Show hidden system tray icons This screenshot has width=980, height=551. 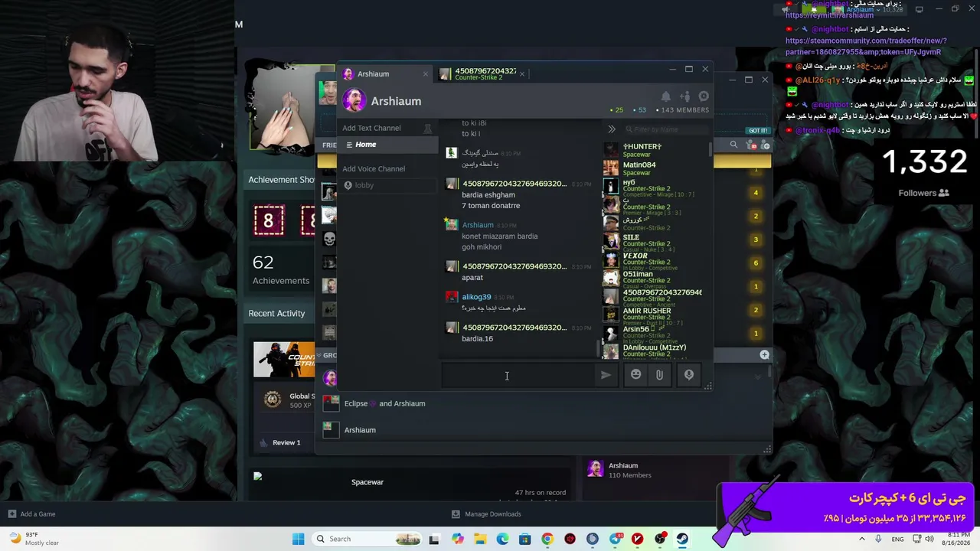(862, 539)
